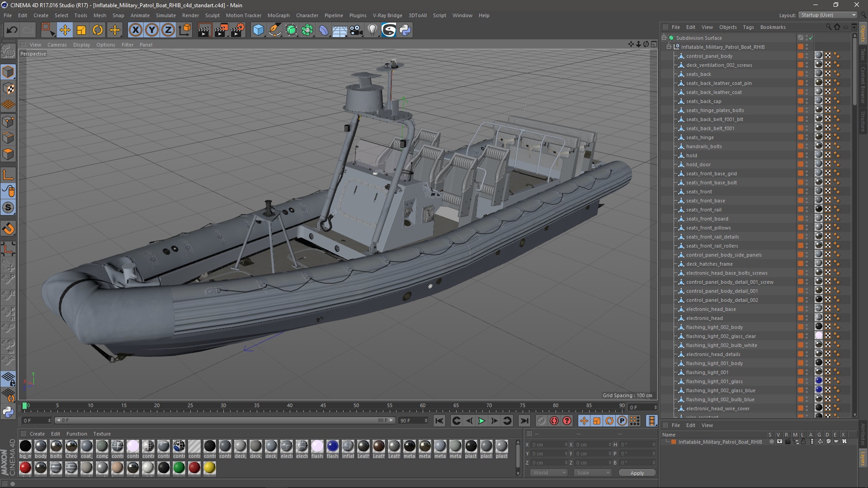Click the Python icon in top toolbar

pyautogui.click(x=405, y=30)
